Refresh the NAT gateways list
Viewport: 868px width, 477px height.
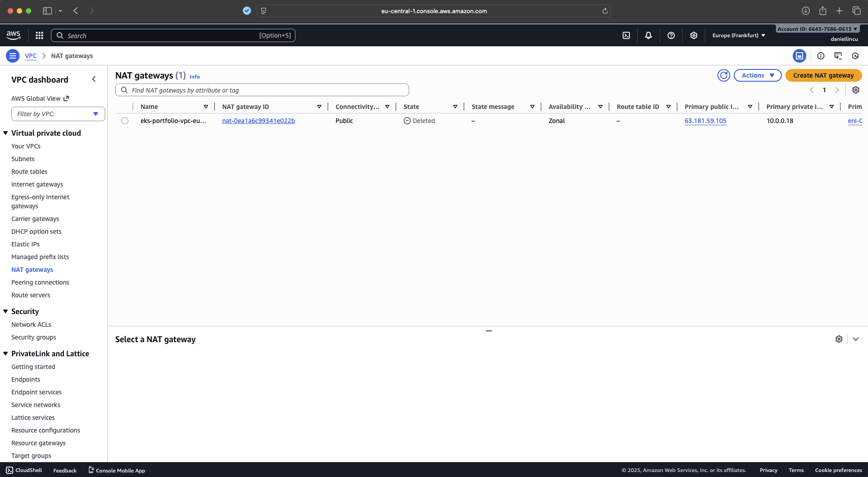(x=724, y=75)
